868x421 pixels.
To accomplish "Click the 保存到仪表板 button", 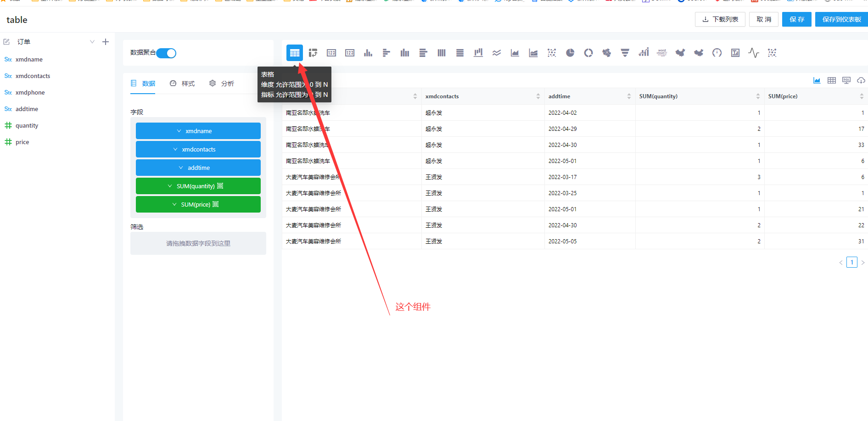I will click(841, 19).
